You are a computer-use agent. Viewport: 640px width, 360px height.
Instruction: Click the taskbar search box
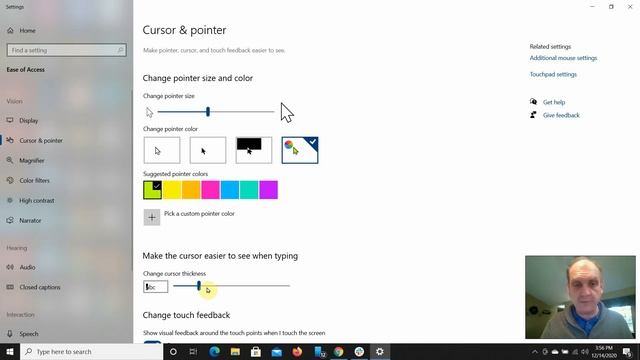click(x=91, y=351)
